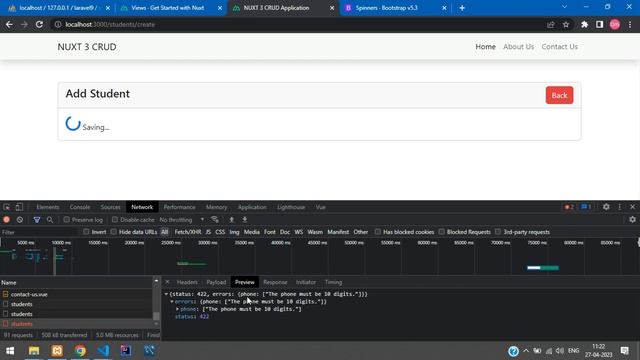Screen dimensions: 640x360
Task: Stop recording network log
Action: 7,220
